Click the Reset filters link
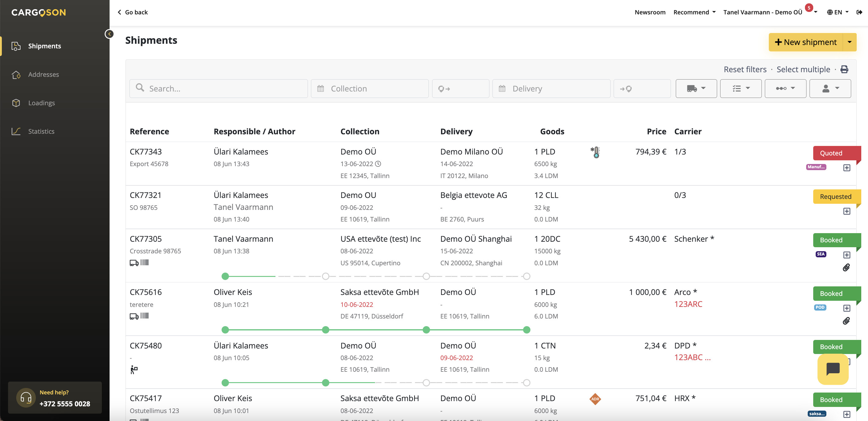The height and width of the screenshot is (421, 868). pyautogui.click(x=745, y=69)
